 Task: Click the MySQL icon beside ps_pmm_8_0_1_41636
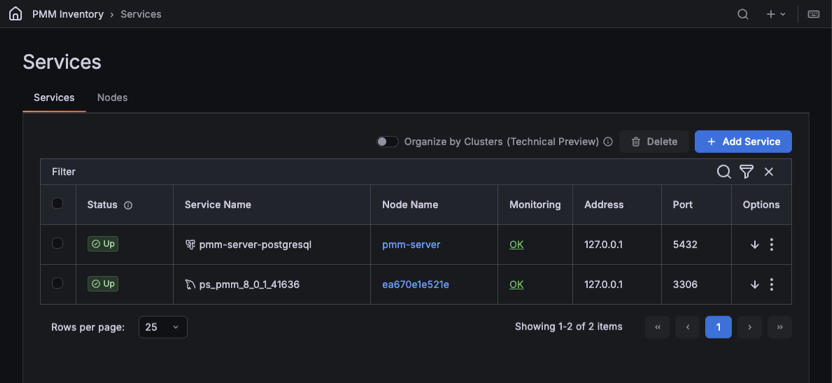click(x=190, y=284)
